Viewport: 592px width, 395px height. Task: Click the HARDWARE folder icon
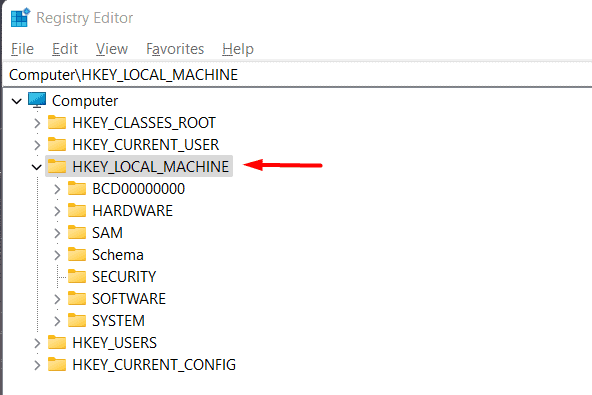point(77,210)
